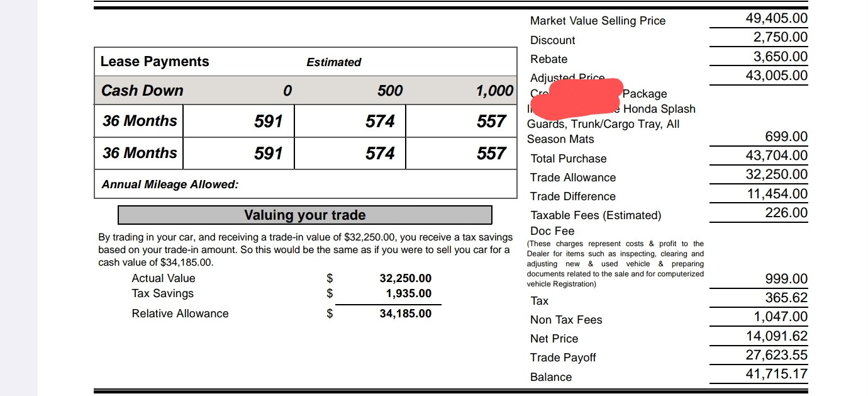This screenshot has width=868, height=396.
Task: Click the Net Price value 14,091.62
Action: [x=776, y=336]
